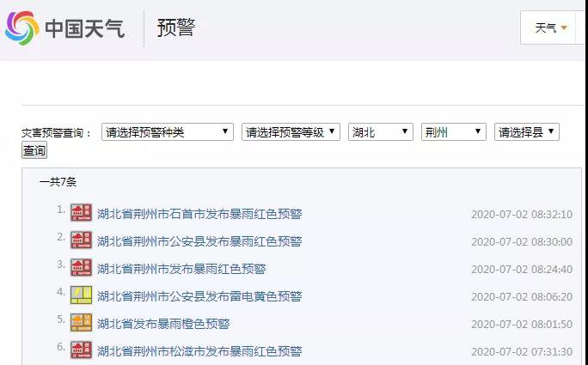This screenshot has height=365, width=588.
Task: Click timestamp 2020-07-02 08:06:20
Action: point(522,297)
